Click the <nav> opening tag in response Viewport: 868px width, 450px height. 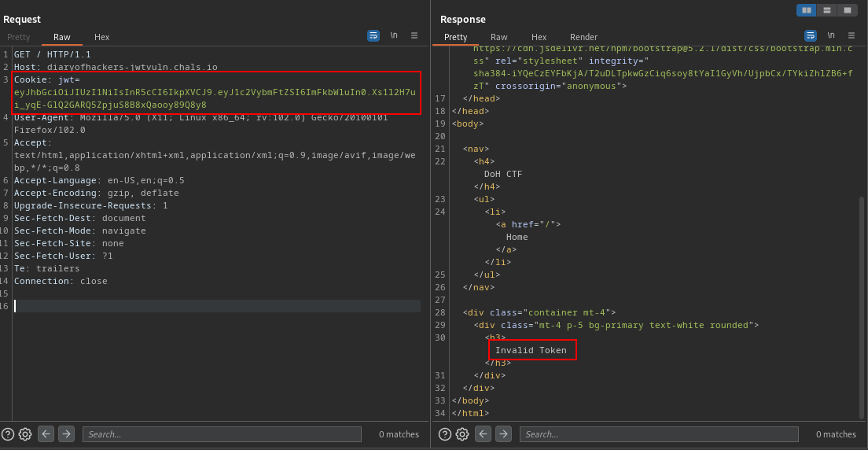point(476,149)
